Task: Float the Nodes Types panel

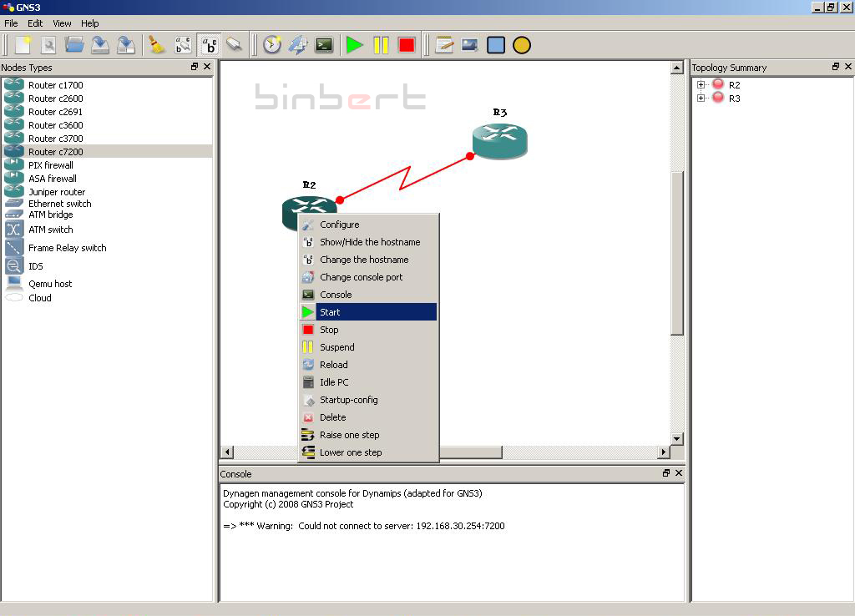Action: pos(194,67)
